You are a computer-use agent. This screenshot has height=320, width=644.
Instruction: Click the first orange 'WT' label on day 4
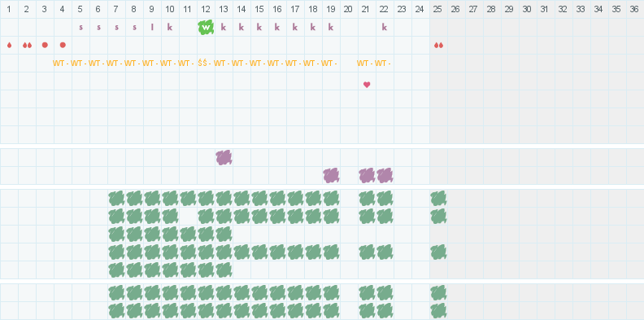coord(59,64)
